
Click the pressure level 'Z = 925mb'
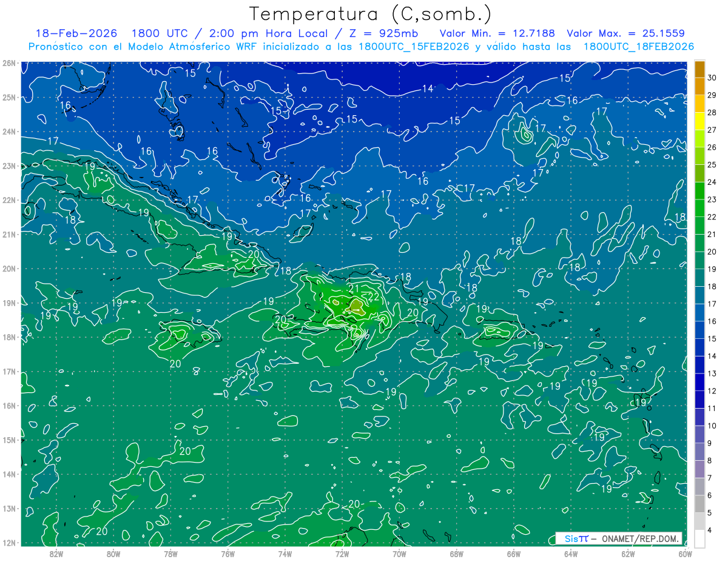point(385,33)
